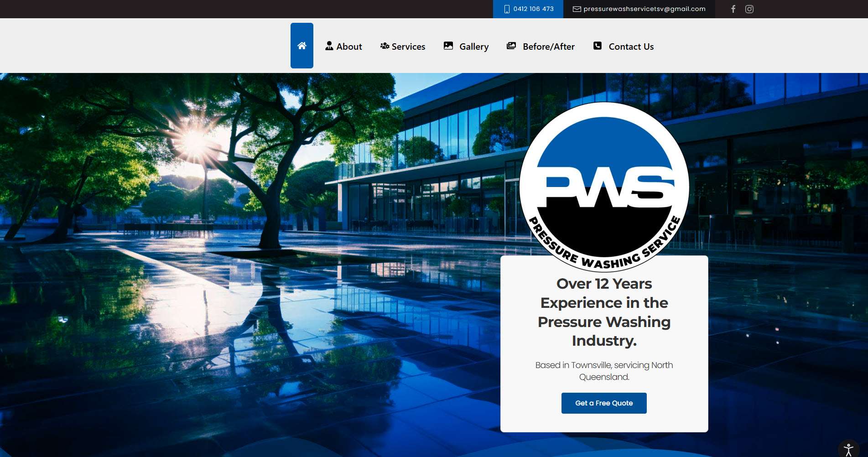Click the images icon beside Before/After
Screen dimensions: 868x457
(x=511, y=46)
